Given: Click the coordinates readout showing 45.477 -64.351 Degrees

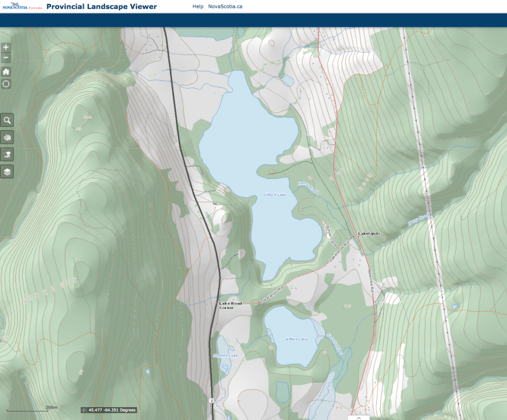Looking at the screenshot, I should [x=112, y=410].
